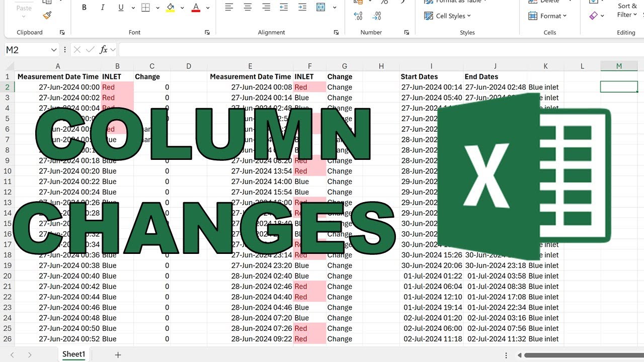Open the Font settings dialog launcher
Image resolution: width=644 pixels, height=362 pixels.
207,32
